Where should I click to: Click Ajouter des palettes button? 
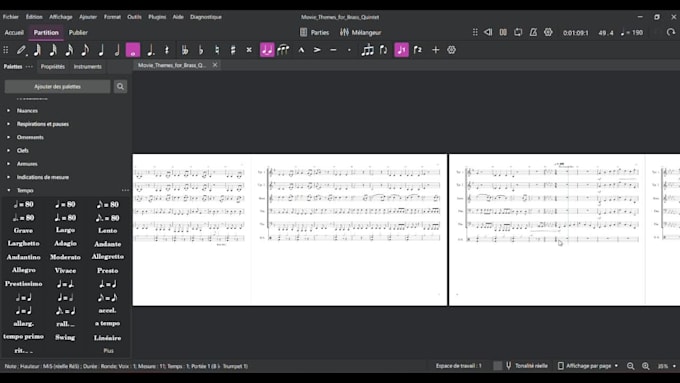57,87
